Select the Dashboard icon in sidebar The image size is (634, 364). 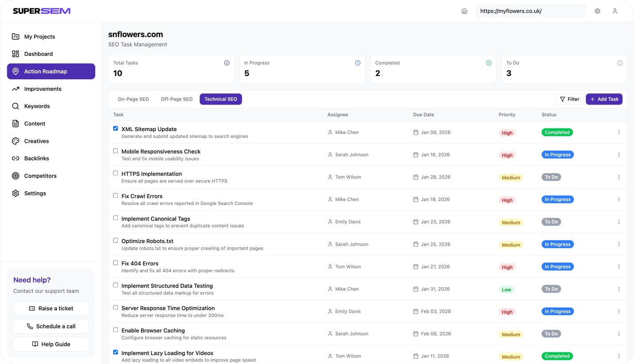(x=15, y=54)
